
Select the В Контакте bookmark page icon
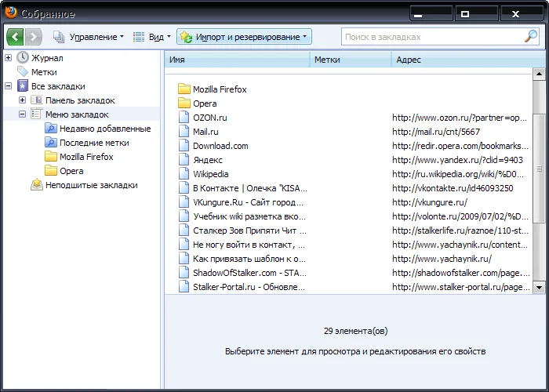pos(184,188)
